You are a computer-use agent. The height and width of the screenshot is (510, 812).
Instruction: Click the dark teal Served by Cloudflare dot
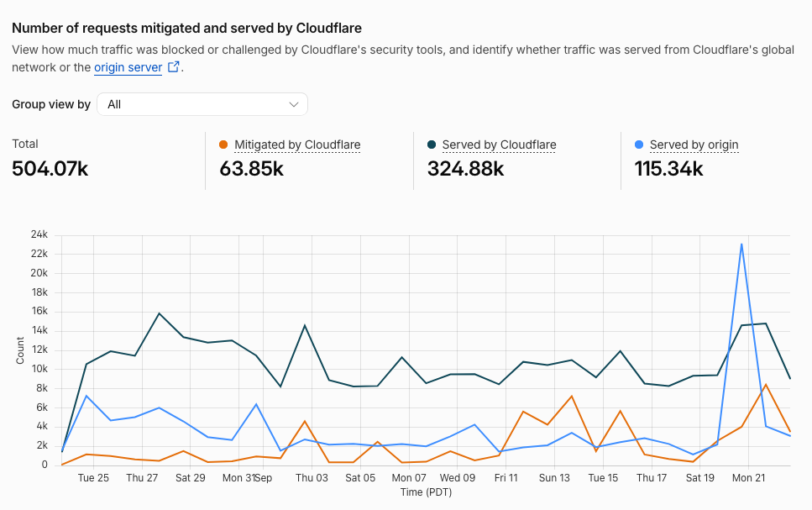click(432, 145)
